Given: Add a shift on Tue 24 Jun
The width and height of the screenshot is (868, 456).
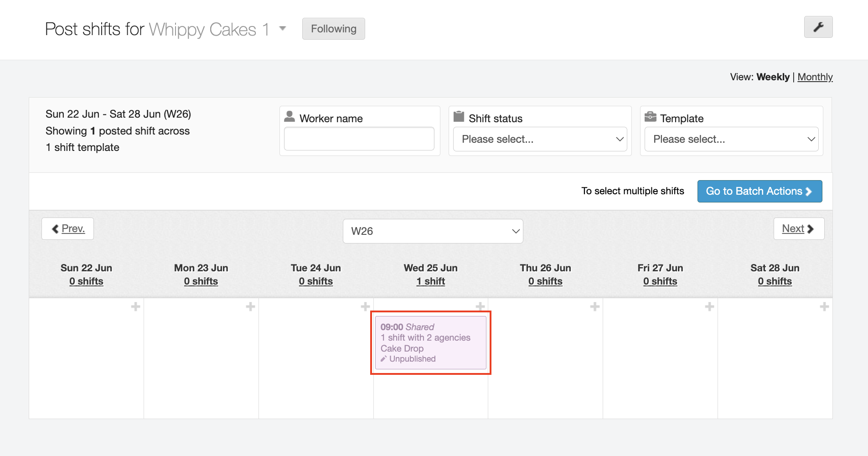Looking at the screenshot, I should click(365, 306).
